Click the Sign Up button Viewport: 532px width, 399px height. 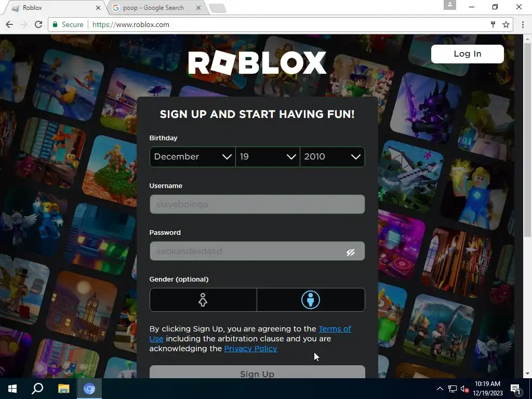pyautogui.click(x=257, y=372)
